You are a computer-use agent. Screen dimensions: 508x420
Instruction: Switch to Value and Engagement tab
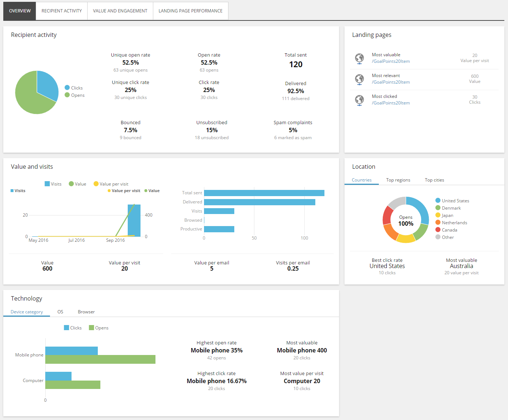click(x=120, y=11)
